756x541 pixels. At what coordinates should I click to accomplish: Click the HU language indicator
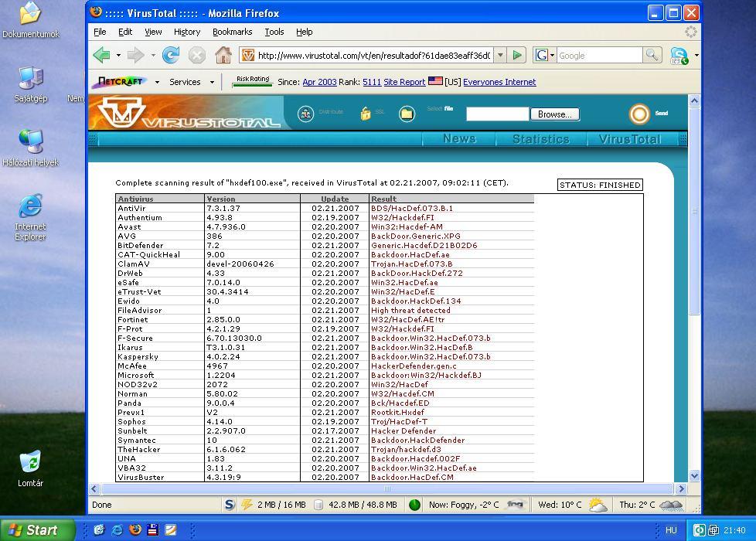tap(671, 530)
